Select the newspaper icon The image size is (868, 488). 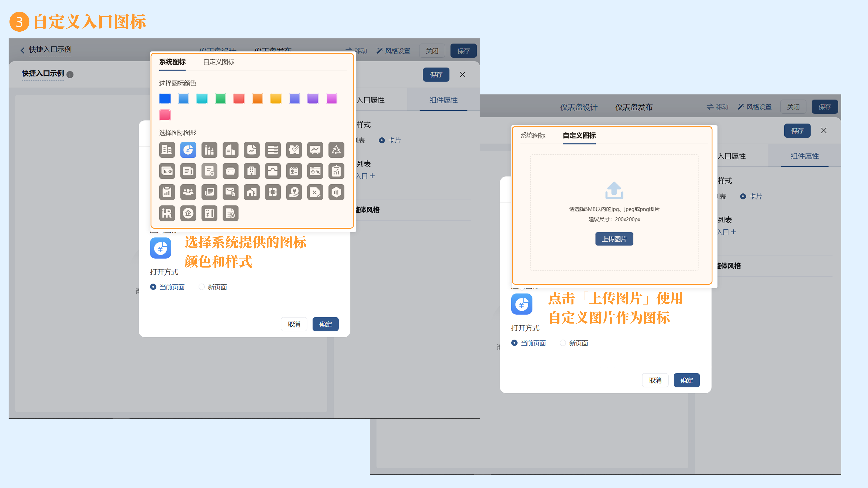click(x=209, y=192)
